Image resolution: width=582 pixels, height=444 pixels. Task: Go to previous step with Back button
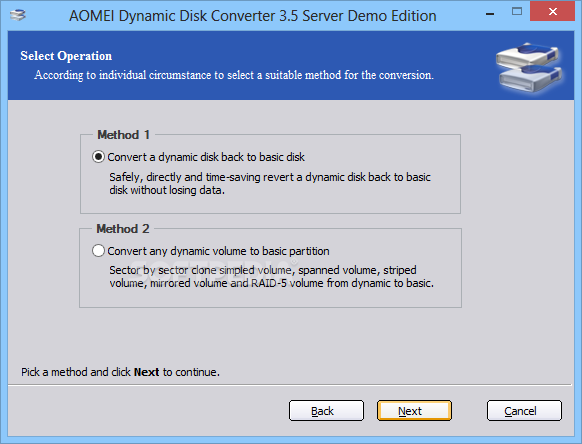tap(326, 411)
